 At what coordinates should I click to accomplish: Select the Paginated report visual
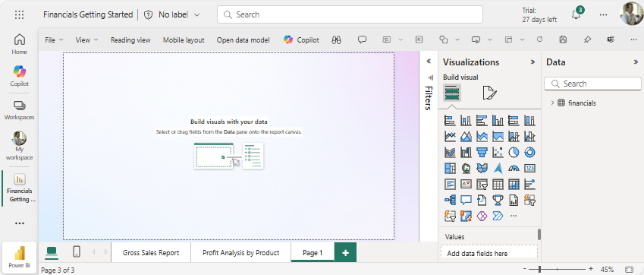(x=514, y=201)
